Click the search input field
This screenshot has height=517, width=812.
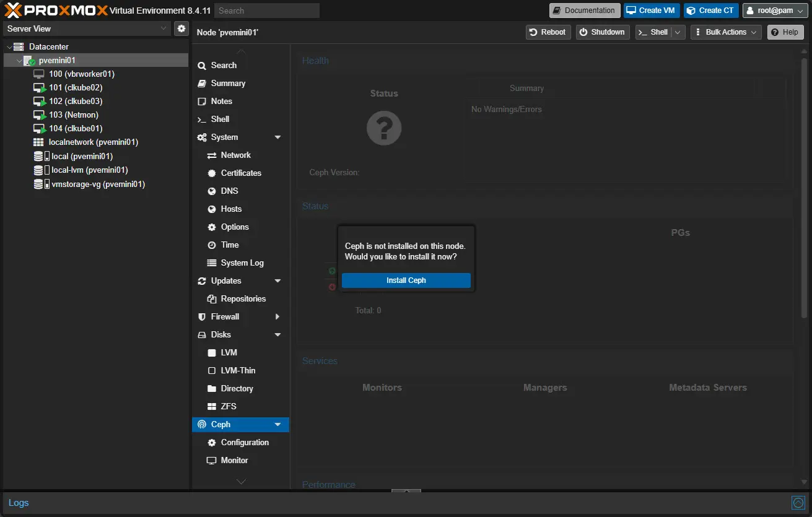[267, 11]
